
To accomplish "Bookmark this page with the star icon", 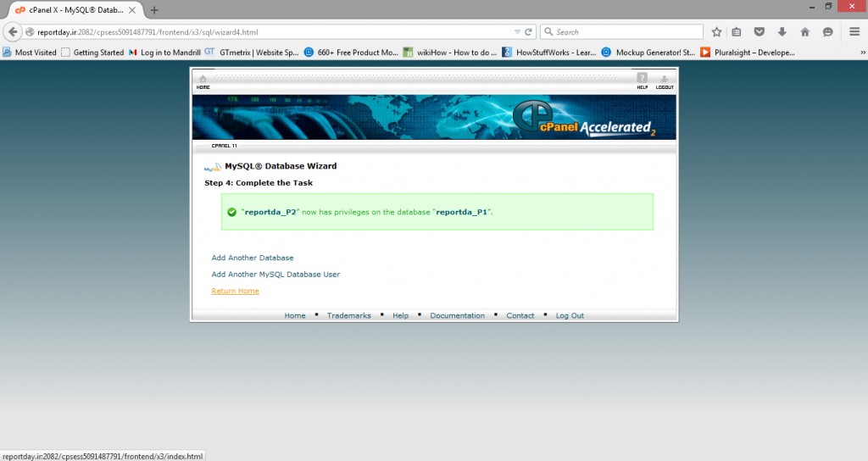I will click(716, 31).
